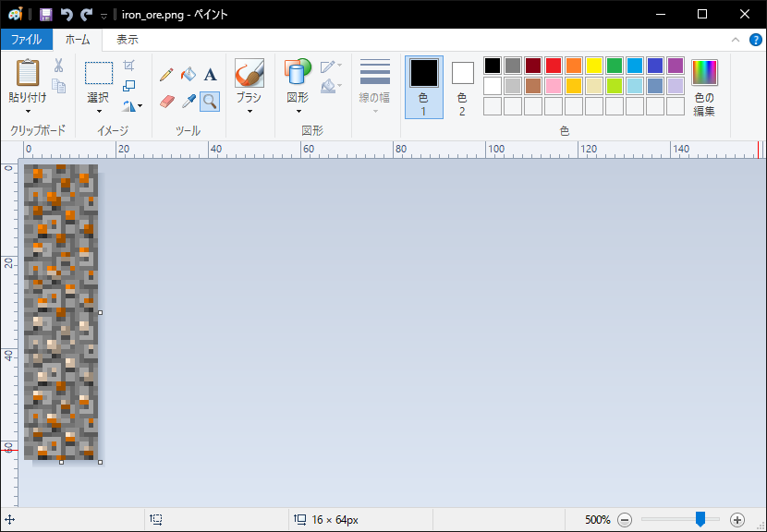Pick the pink color swatch
This screenshot has height=532, width=767.
point(554,86)
